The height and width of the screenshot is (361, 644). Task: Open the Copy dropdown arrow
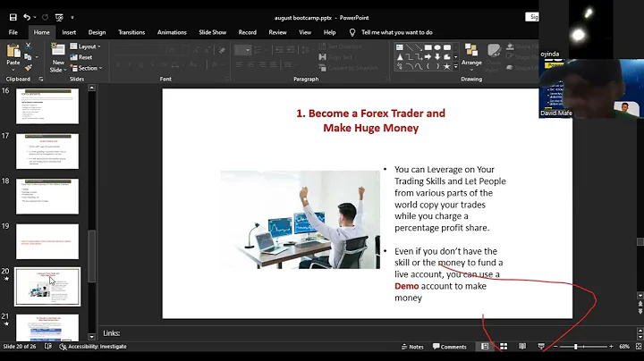pos(37,57)
